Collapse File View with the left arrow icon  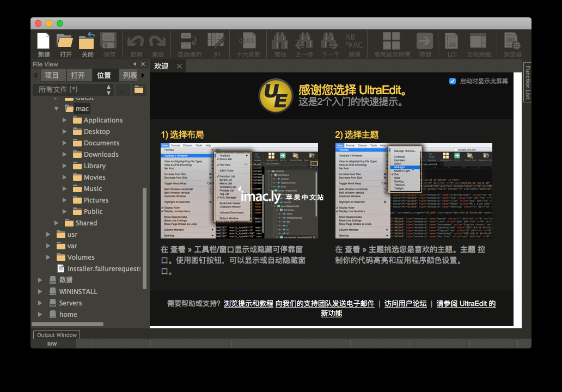[x=134, y=64]
